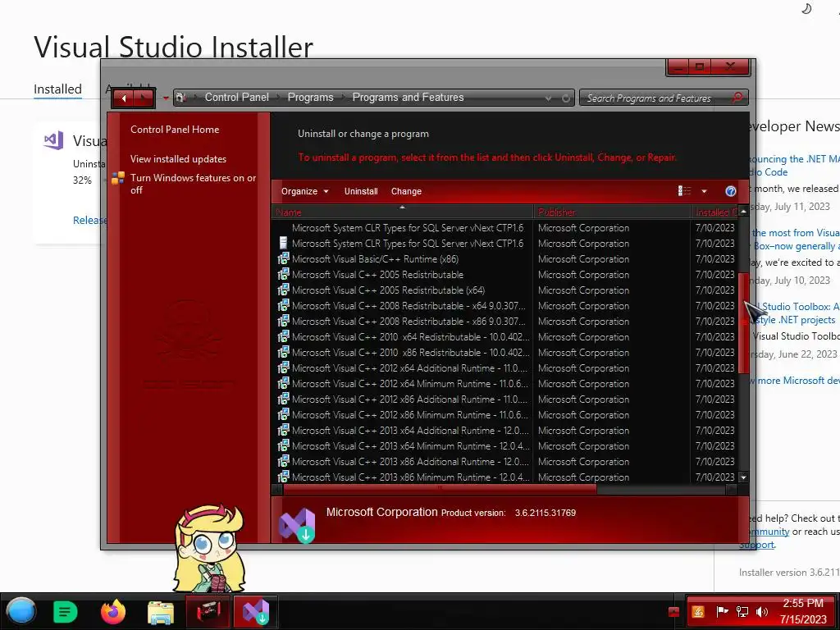Open the help question mark icon

click(731, 191)
